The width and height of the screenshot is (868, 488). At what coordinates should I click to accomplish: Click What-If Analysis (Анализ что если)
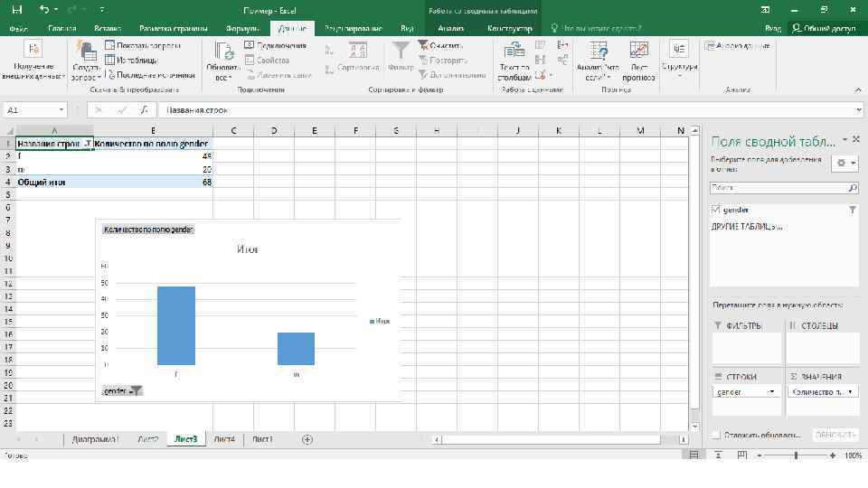click(x=598, y=61)
